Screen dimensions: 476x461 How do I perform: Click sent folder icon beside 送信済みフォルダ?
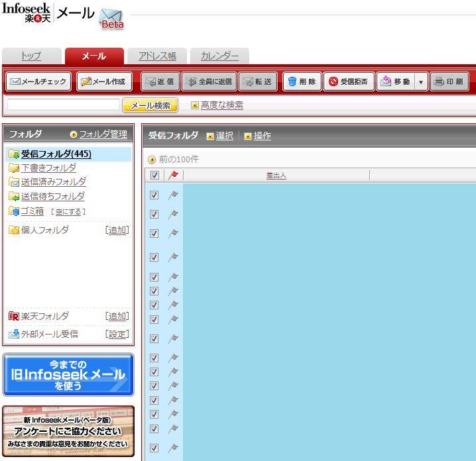pos(14,182)
